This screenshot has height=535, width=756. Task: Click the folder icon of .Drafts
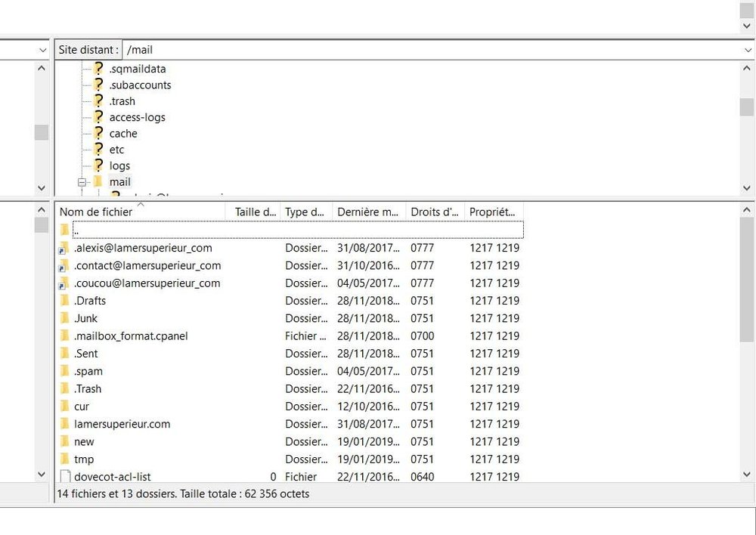point(64,301)
